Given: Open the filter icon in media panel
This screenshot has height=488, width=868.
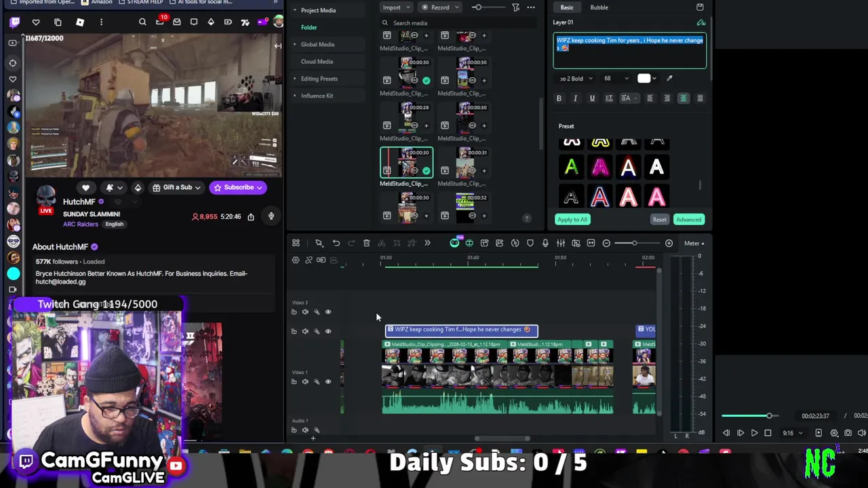Looking at the screenshot, I should [x=515, y=7].
